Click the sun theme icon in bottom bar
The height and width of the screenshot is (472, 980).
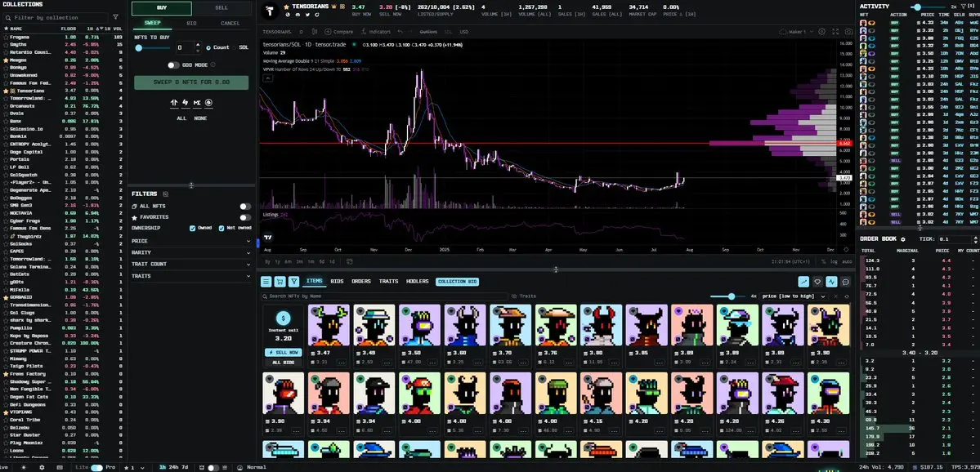point(24,467)
